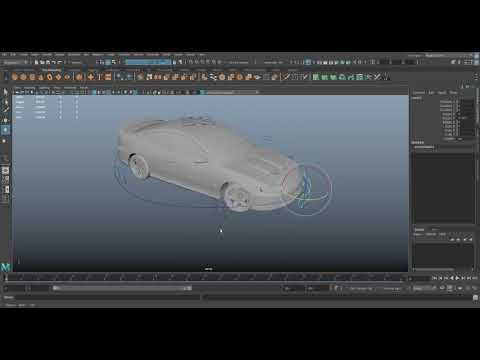Pick the Scale tool in toolbox
Viewport: 480px width, 360px height.
5,141
